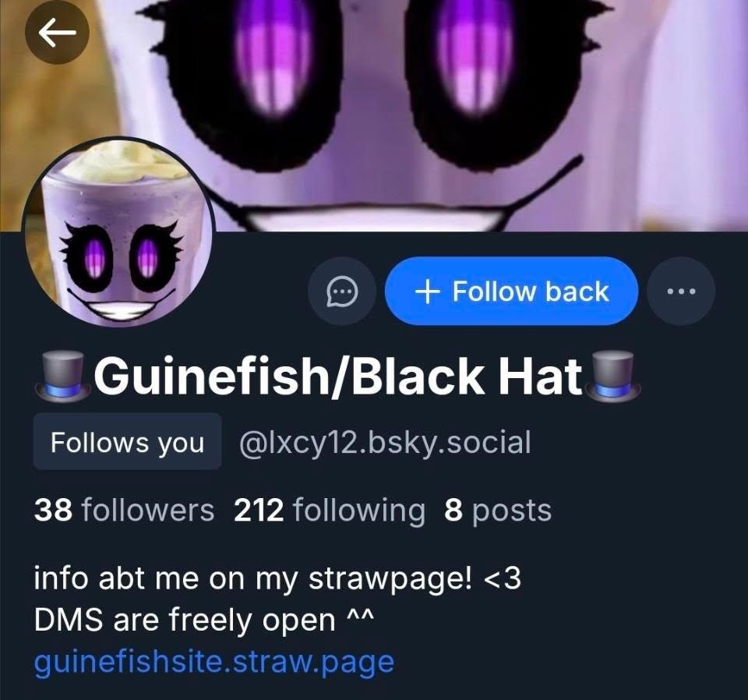View the milkshake profile avatar
This screenshot has width=748, height=700.
pos(118,232)
